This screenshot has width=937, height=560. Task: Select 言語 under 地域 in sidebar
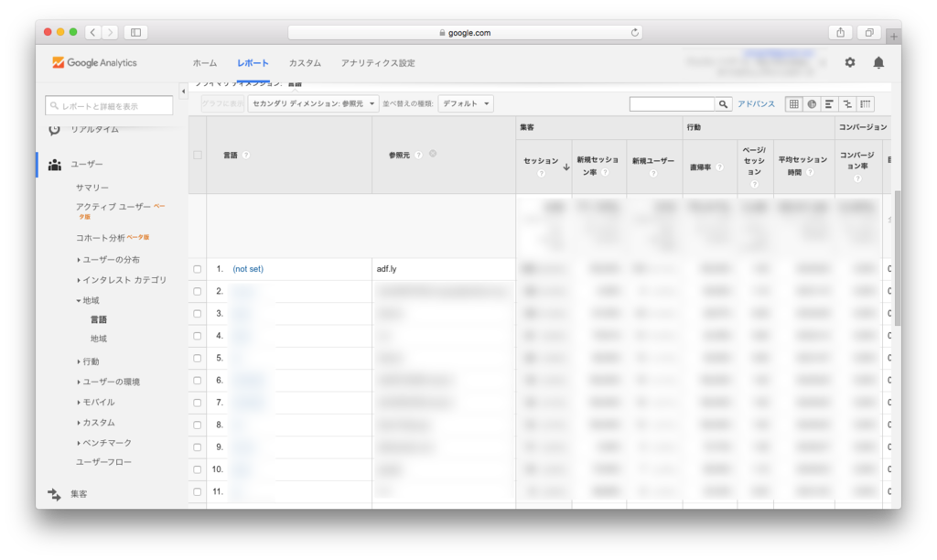(99, 319)
